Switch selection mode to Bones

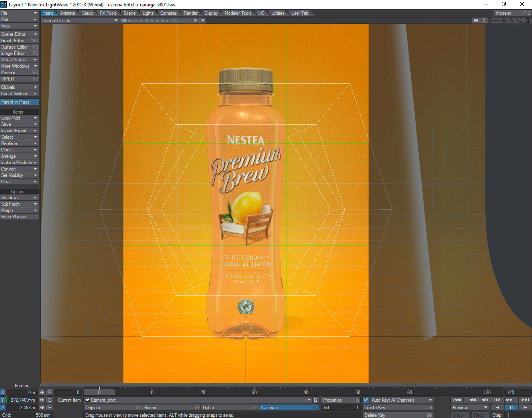(171, 408)
